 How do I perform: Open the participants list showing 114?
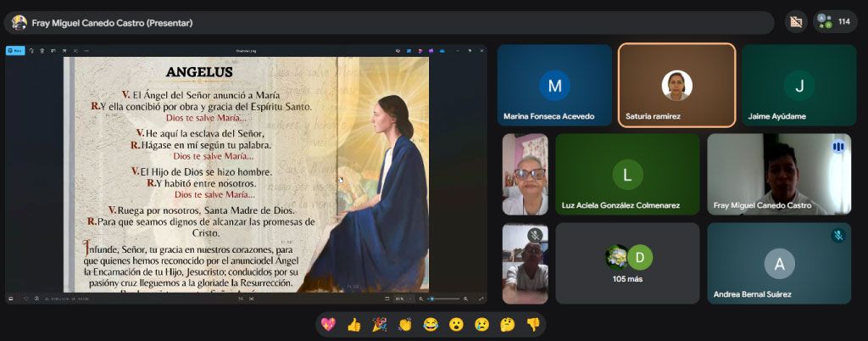(835, 22)
